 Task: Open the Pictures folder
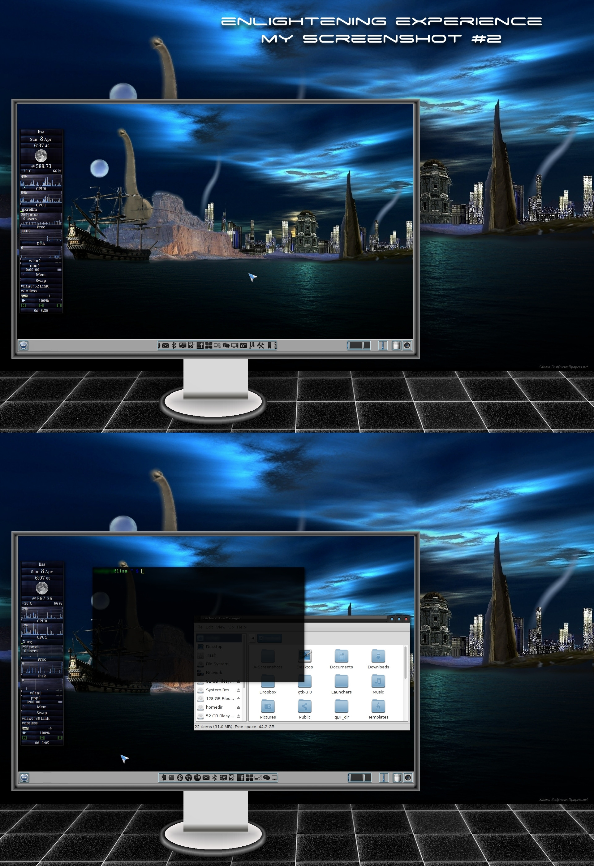coord(268,710)
